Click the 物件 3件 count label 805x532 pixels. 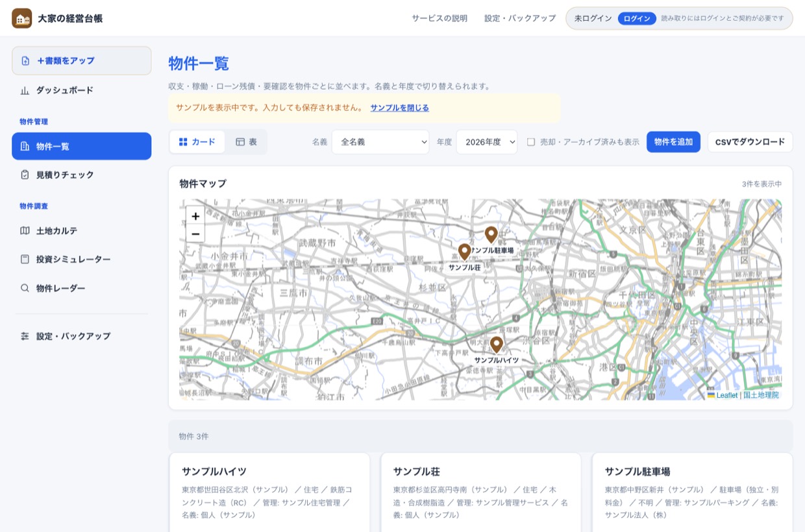tap(193, 437)
